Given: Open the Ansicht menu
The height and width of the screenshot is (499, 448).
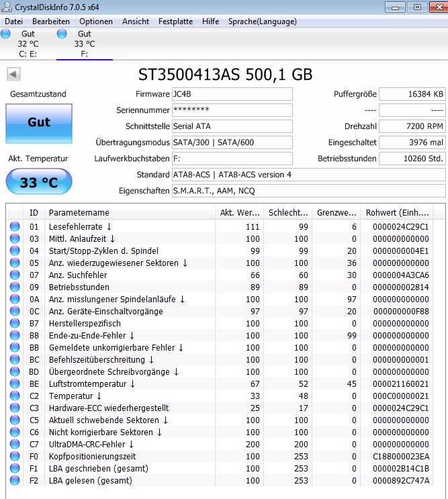Looking at the screenshot, I should click(x=136, y=21).
